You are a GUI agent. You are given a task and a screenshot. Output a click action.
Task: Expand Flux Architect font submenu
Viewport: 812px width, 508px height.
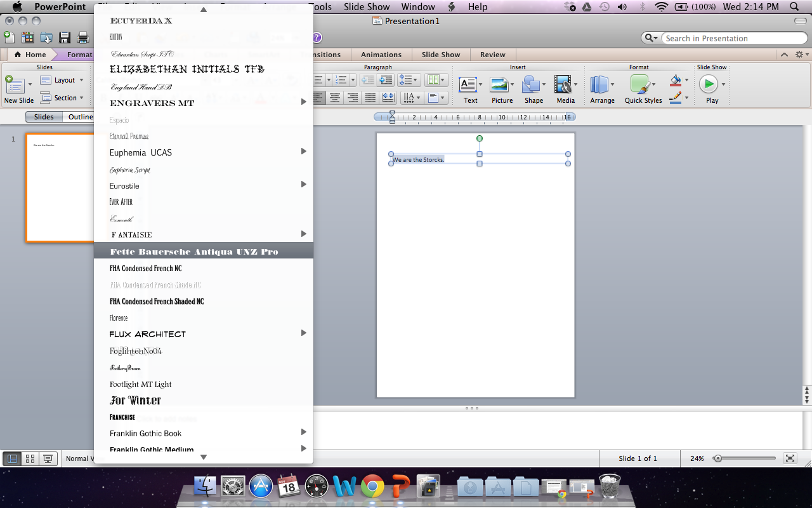304,333
